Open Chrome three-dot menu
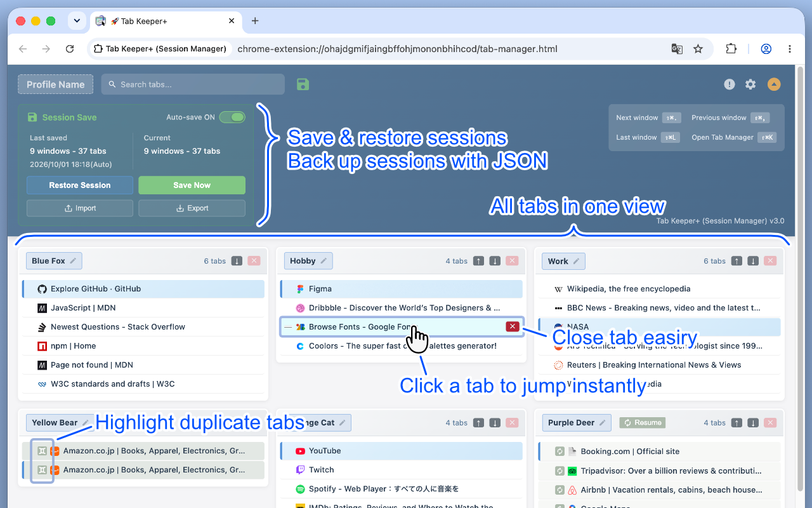The image size is (812, 508). [x=790, y=49]
